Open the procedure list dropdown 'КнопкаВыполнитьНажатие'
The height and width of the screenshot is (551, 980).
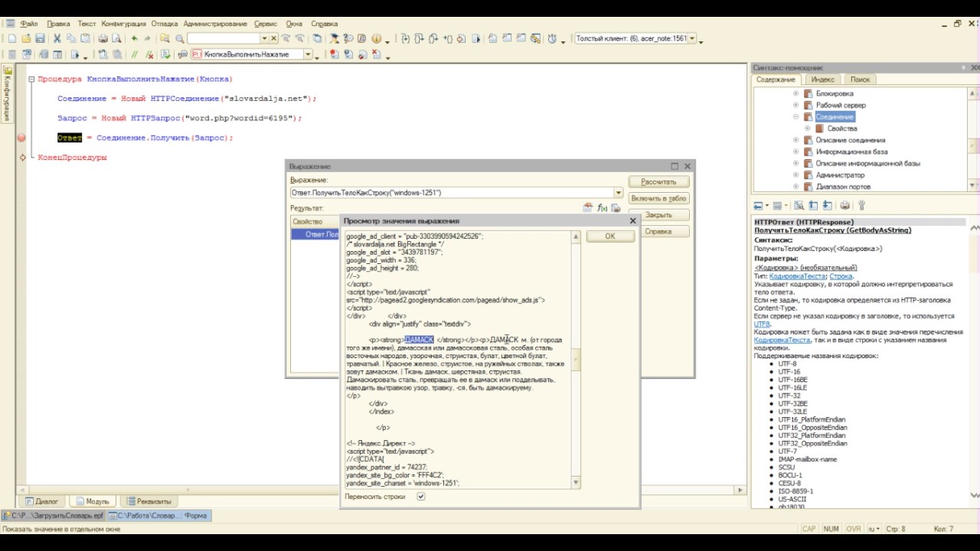point(308,54)
